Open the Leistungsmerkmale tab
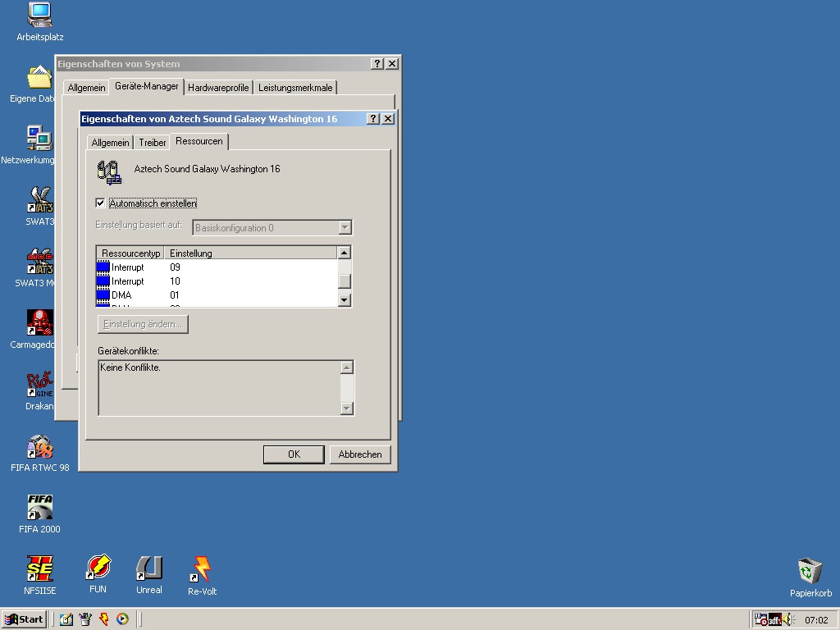The height and width of the screenshot is (630, 840). [295, 88]
